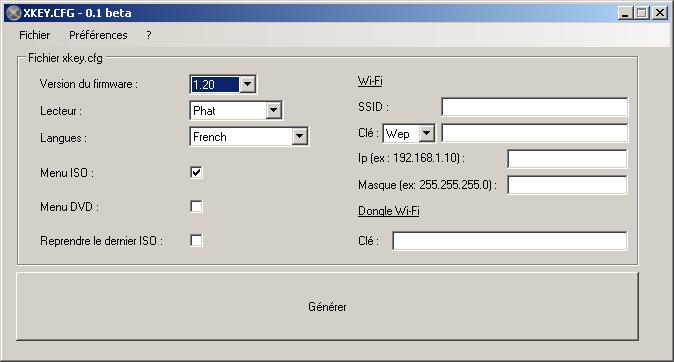Click the XKEY.CFG app icon in title bar

[x=14, y=13]
